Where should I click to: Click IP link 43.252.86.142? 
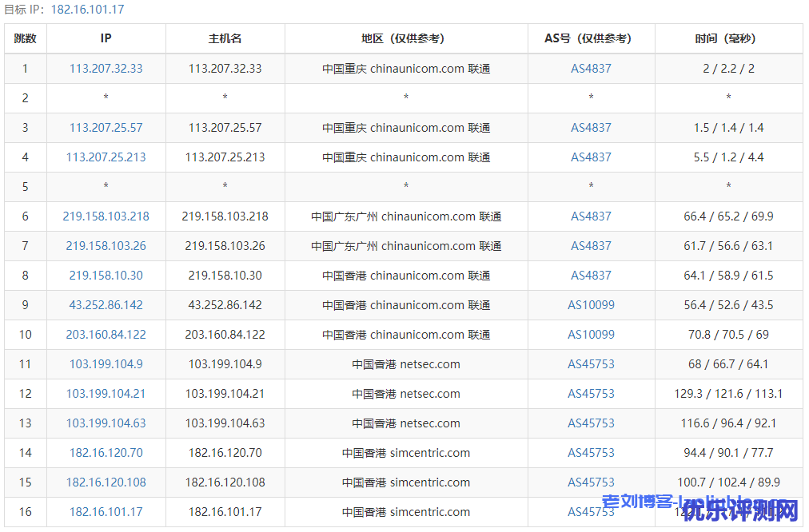tap(106, 305)
